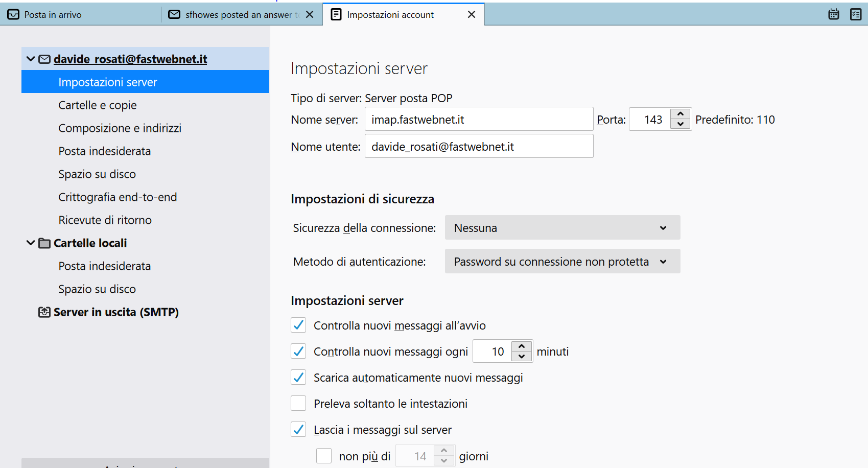Decrease the check interval minutes value
868x468 pixels.
click(522, 357)
